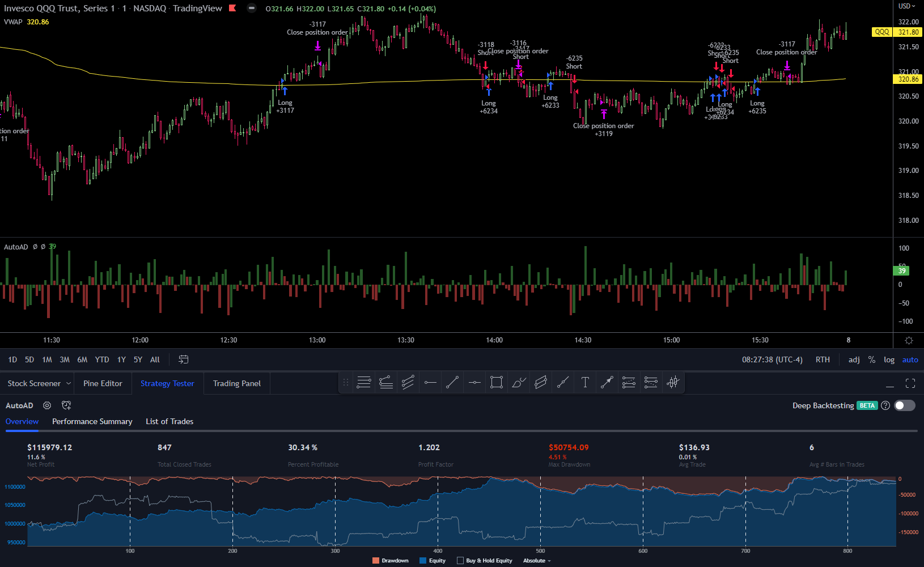Select the brush drawing tool

click(519, 383)
